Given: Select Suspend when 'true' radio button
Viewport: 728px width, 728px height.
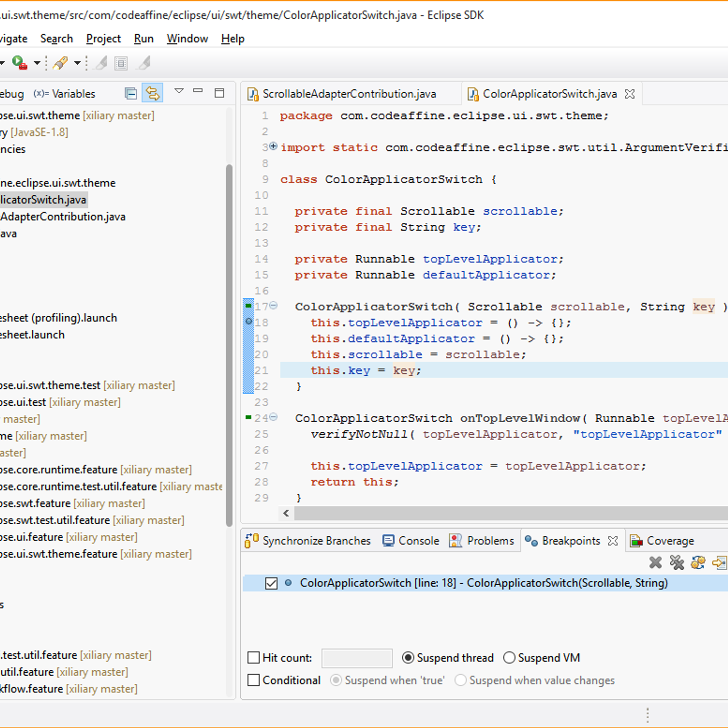Looking at the screenshot, I should [x=336, y=680].
